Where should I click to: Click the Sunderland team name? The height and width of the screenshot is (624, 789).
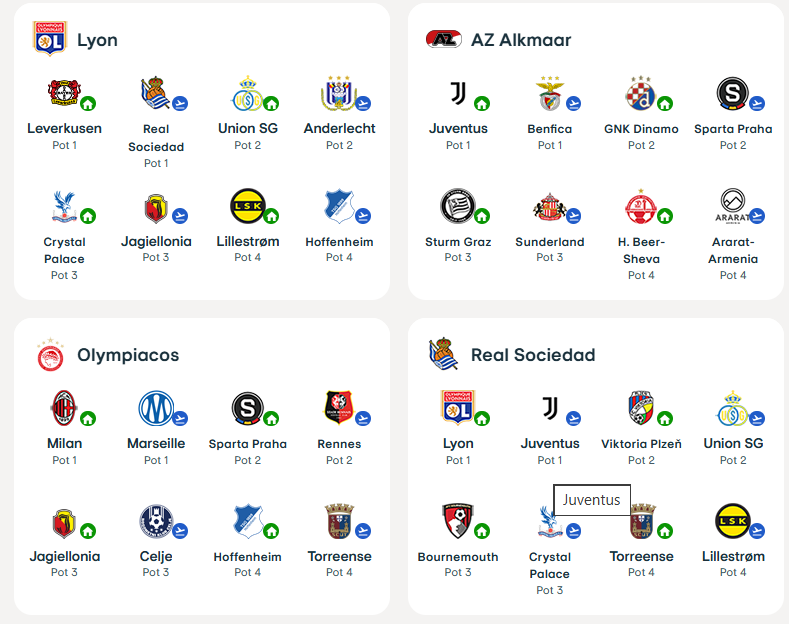(549, 242)
